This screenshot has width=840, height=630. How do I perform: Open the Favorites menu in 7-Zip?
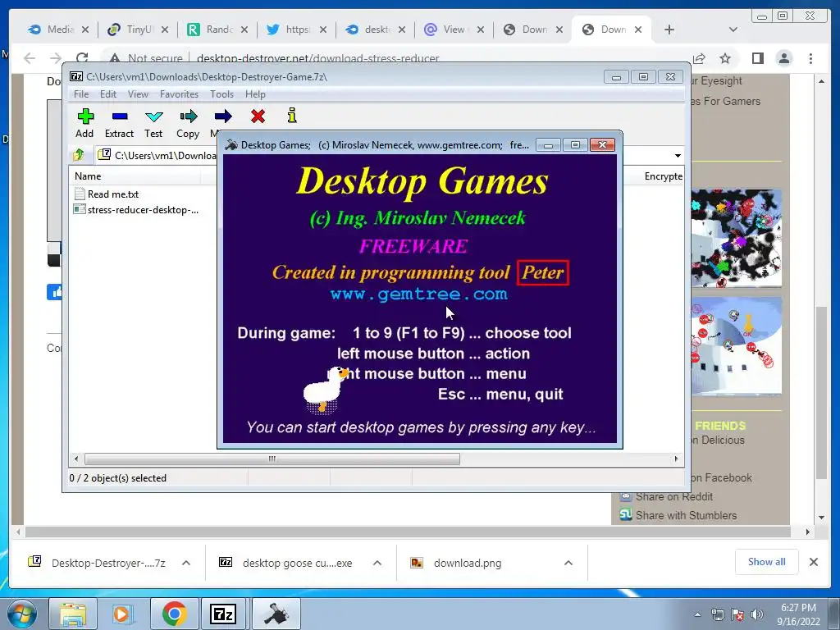(x=179, y=94)
